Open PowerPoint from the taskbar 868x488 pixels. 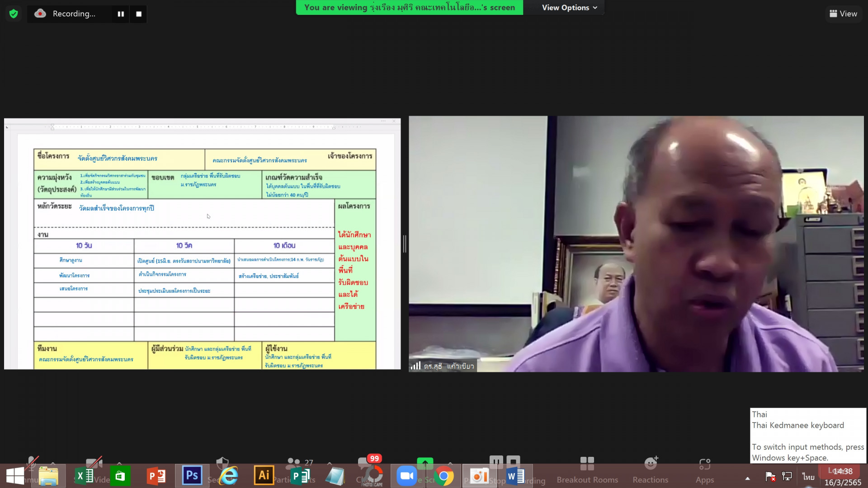(x=156, y=476)
